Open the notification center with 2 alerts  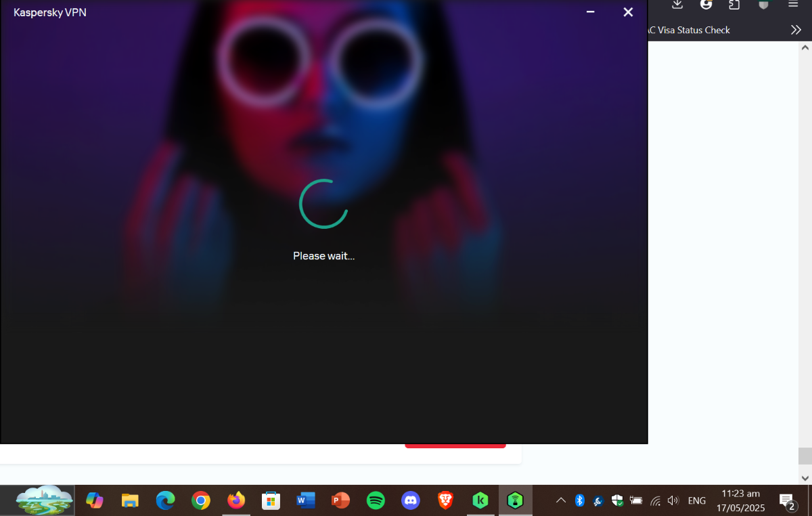point(788,501)
